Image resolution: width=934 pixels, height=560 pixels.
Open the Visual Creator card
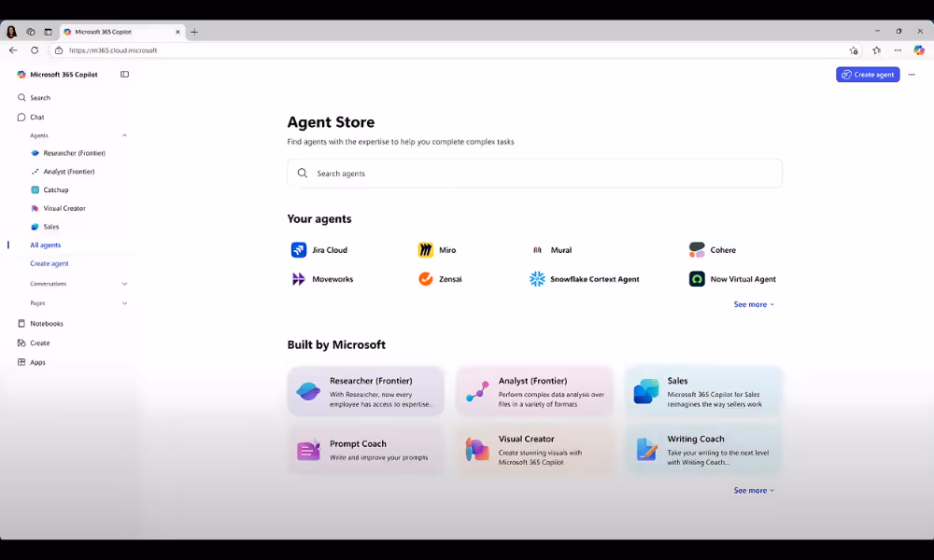click(535, 450)
